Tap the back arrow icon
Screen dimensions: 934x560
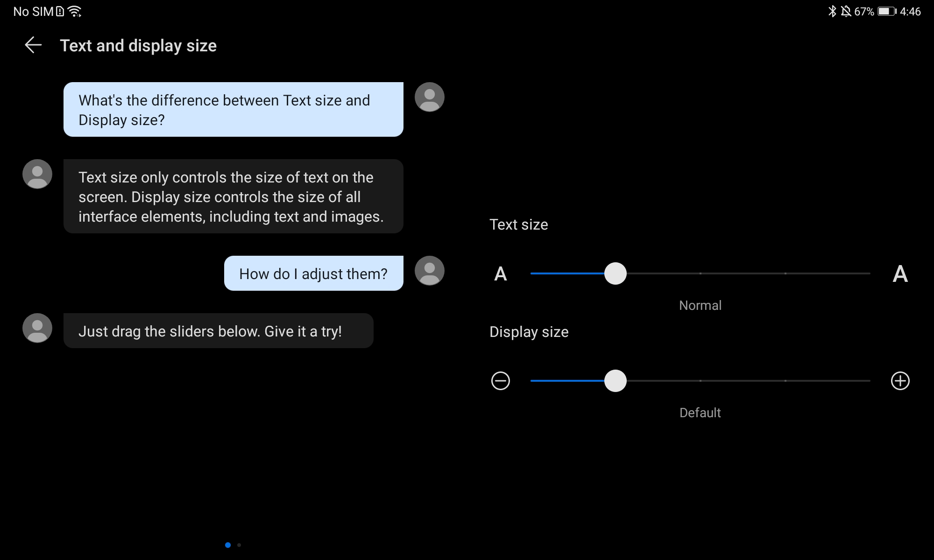tap(33, 45)
